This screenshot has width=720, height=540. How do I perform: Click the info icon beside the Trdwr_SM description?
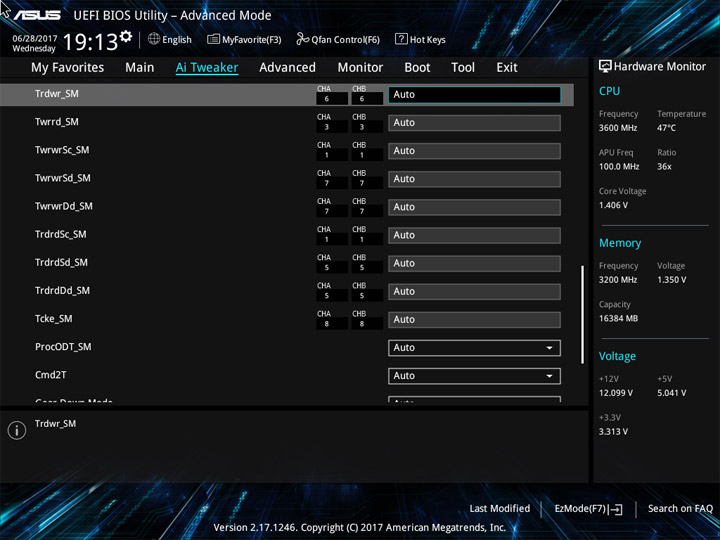17,430
